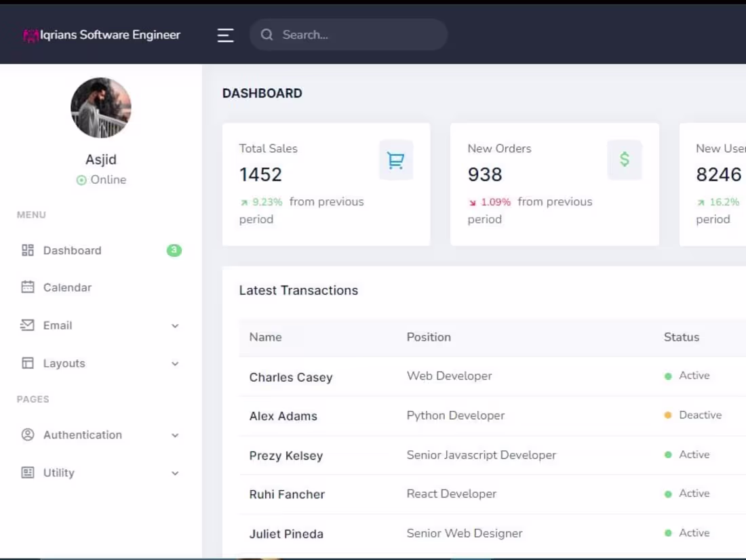Select the Dashboard grid icon in sidebar
Image resolution: width=746 pixels, height=560 pixels.
point(27,250)
